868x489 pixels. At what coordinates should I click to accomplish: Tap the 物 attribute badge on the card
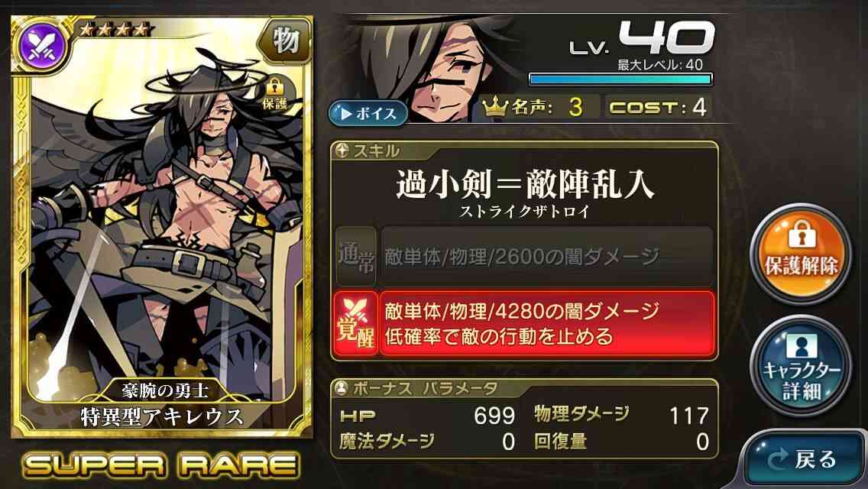(286, 40)
